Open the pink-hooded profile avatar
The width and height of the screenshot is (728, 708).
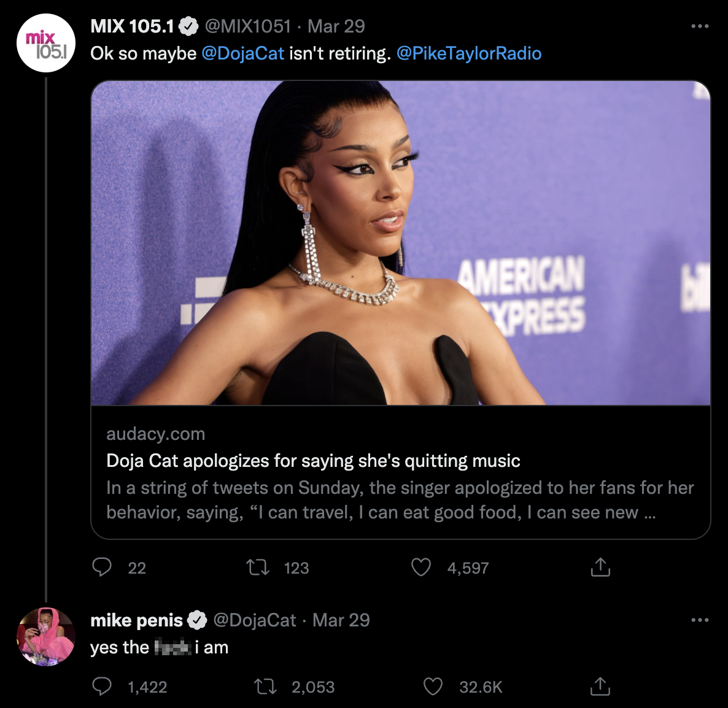point(46,637)
